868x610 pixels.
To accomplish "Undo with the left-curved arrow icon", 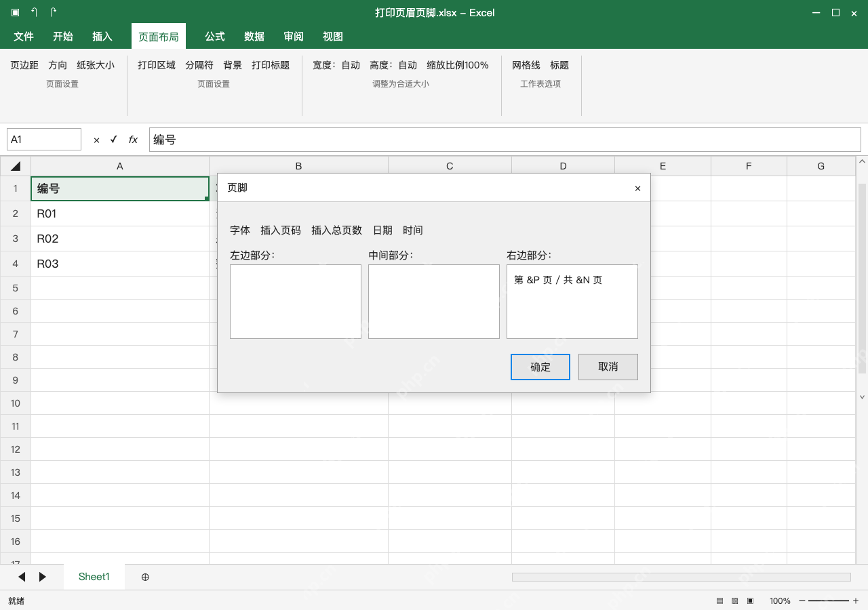I will [35, 12].
